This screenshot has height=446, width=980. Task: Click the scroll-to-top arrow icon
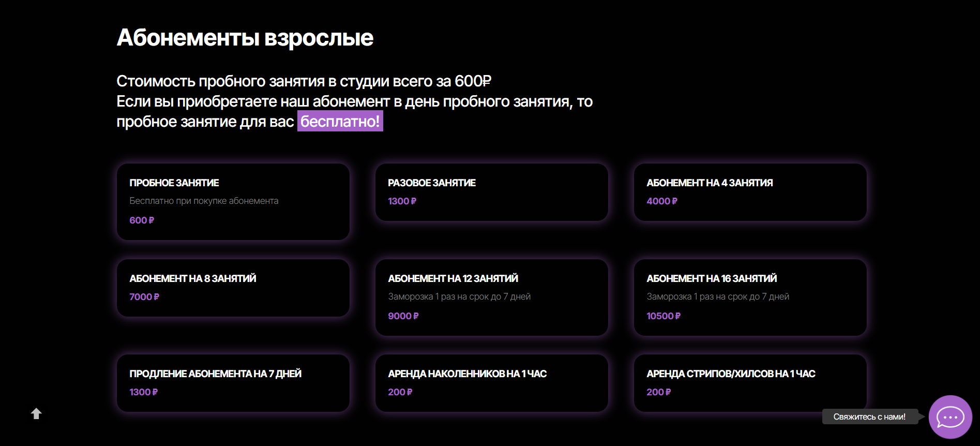point(36,413)
